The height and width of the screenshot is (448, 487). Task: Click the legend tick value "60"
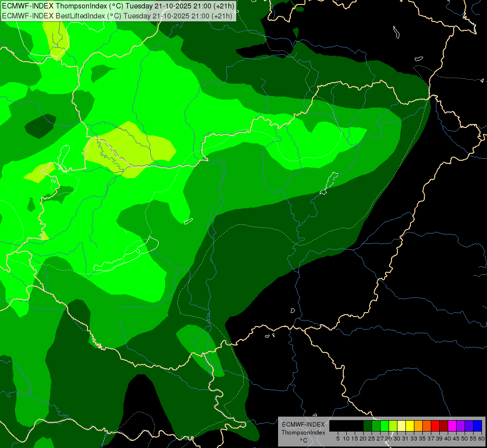pyautogui.click(x=482, y=439)
